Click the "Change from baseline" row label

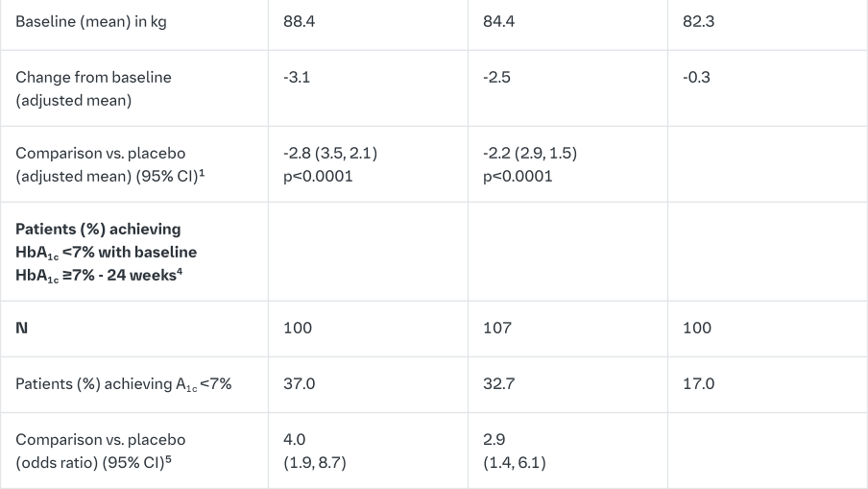(x=93, y=77)
